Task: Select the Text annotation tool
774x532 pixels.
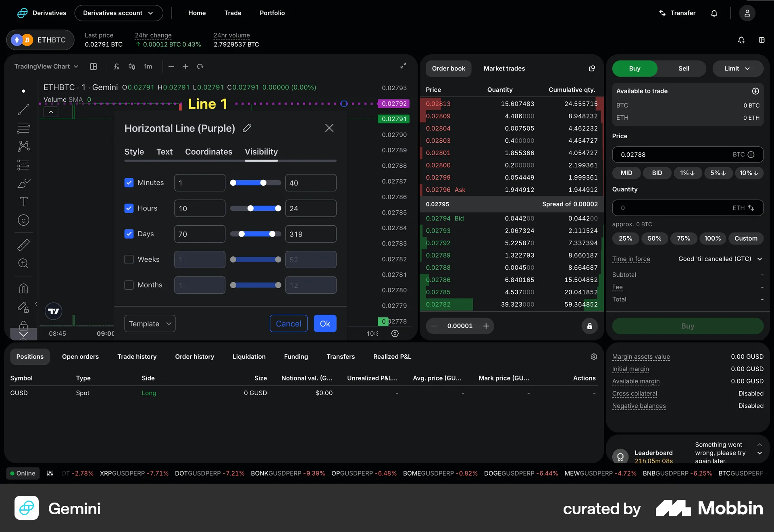Action: click(x=23, y=202)
